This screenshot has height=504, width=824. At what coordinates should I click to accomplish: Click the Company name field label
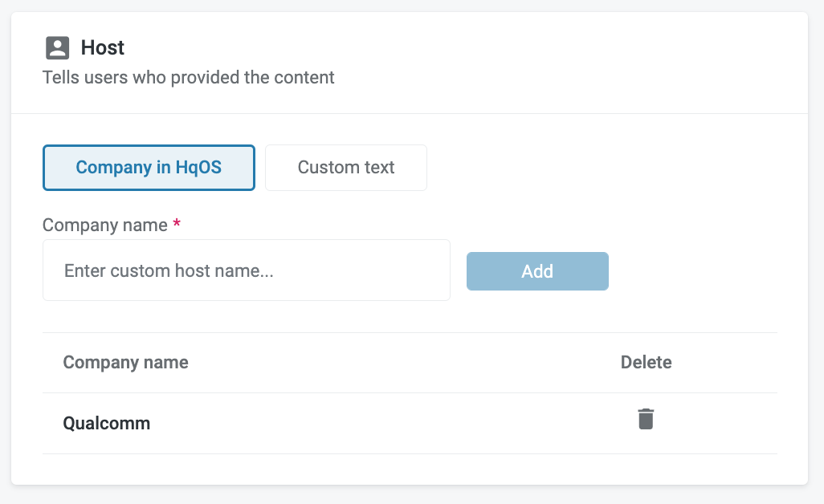[104, 225]
